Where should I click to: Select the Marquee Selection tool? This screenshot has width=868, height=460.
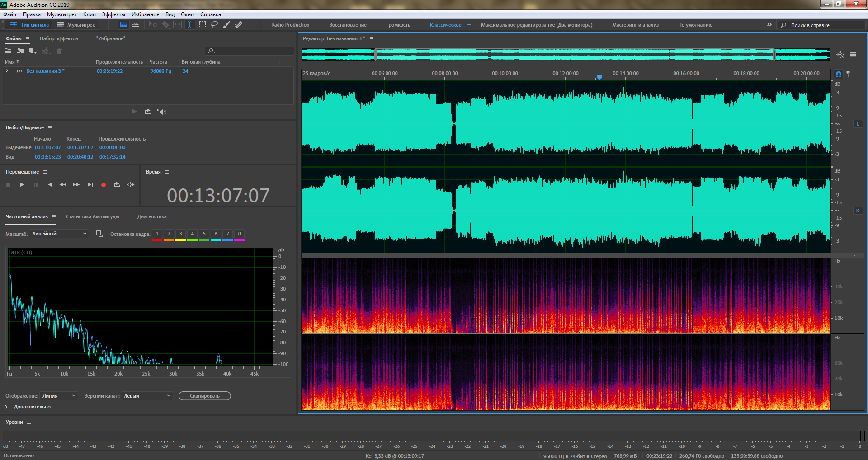click(x=203, y=25)
